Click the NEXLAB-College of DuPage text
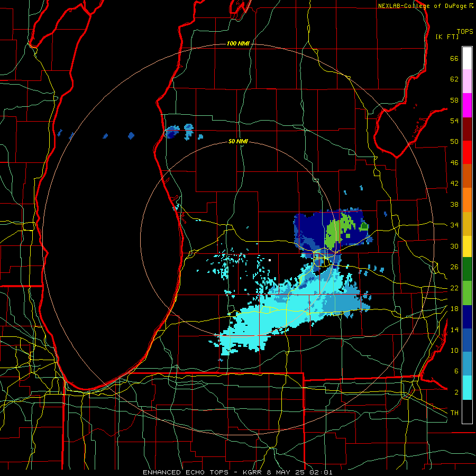476x476 pixels. pos(423,6)
